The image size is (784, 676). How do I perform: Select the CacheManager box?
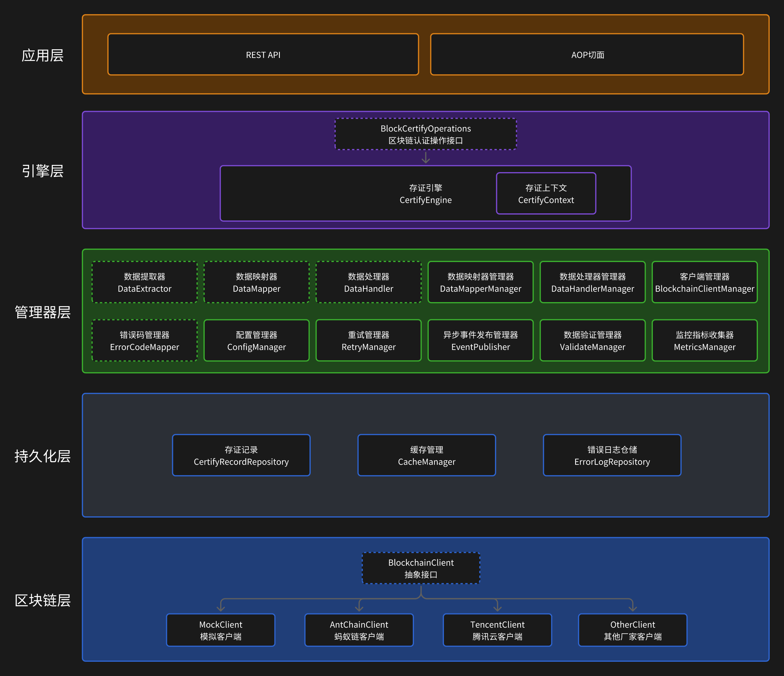(x=426, y=455)
